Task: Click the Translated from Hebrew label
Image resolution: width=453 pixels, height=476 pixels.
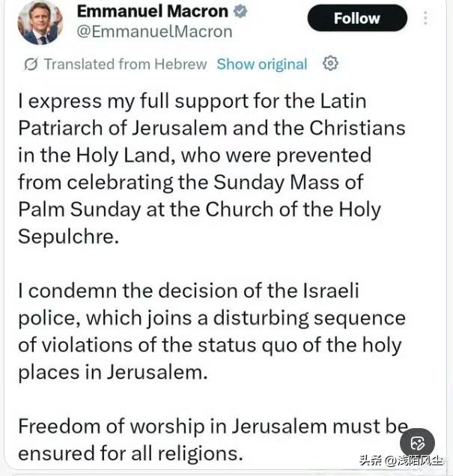Action: [125, 64]
